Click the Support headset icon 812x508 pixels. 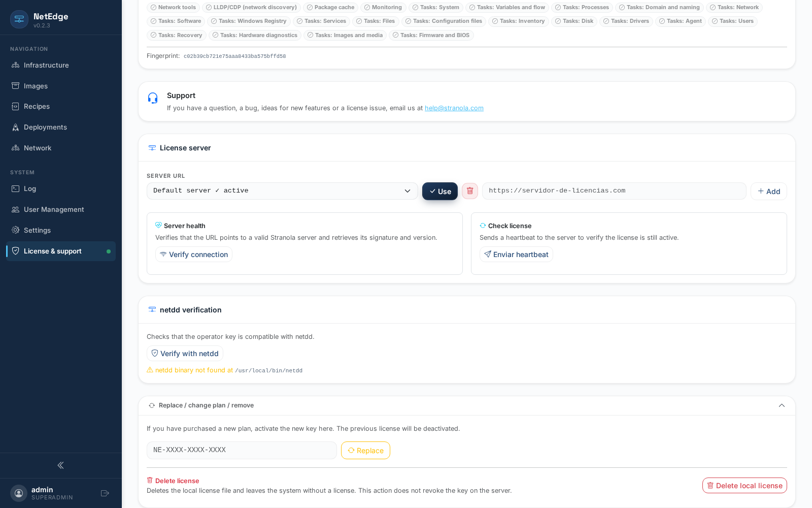pyautogui.click(x=153, y=98)
